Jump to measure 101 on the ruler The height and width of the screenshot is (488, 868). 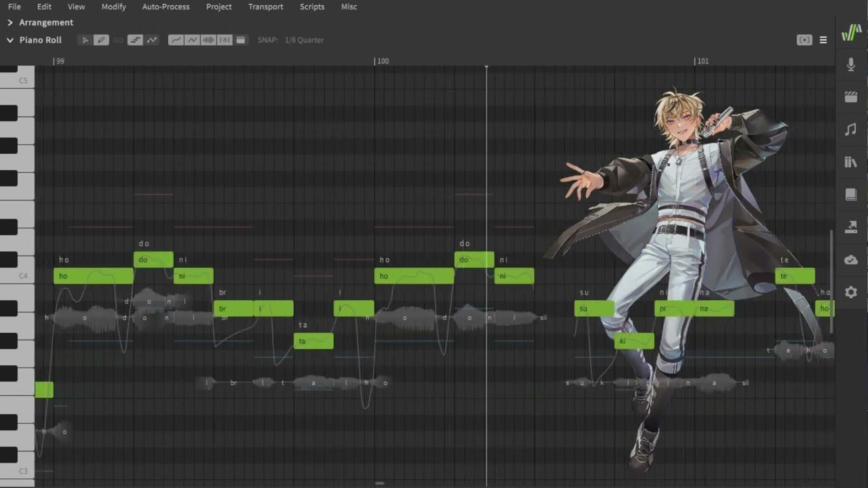point(702,61)
